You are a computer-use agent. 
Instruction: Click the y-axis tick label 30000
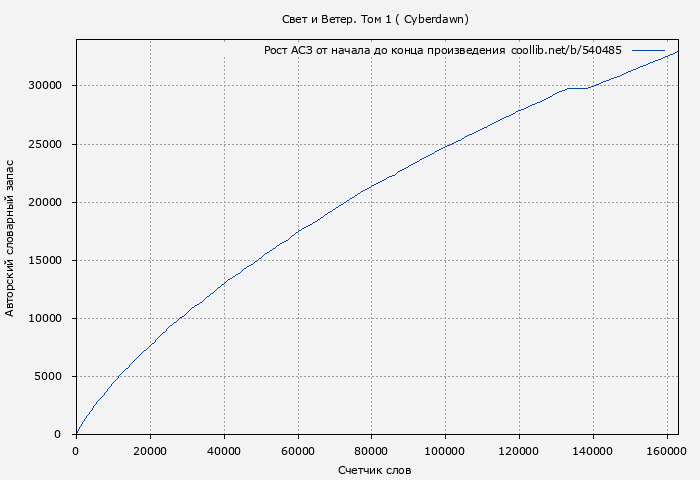click(x=45, y=86)
